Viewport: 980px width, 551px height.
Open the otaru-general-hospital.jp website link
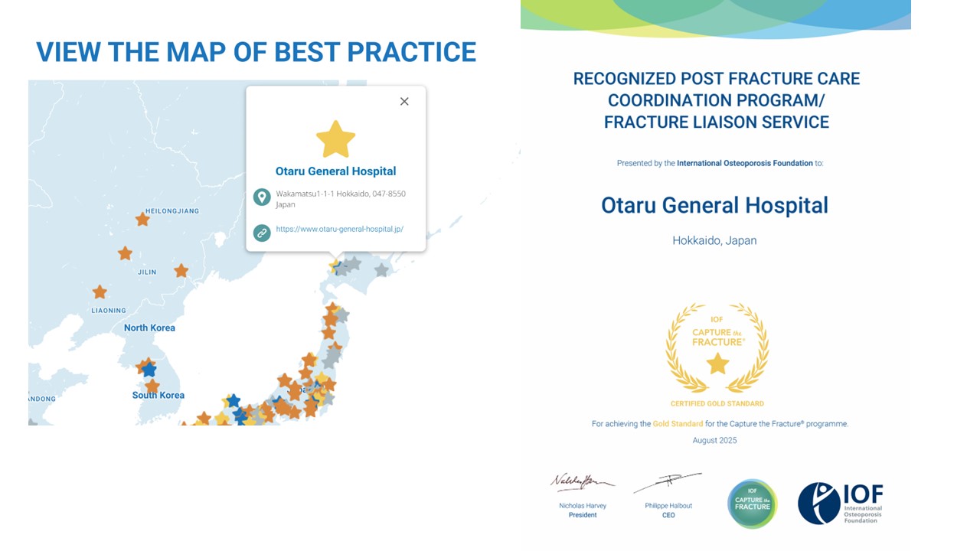point(339,229)
